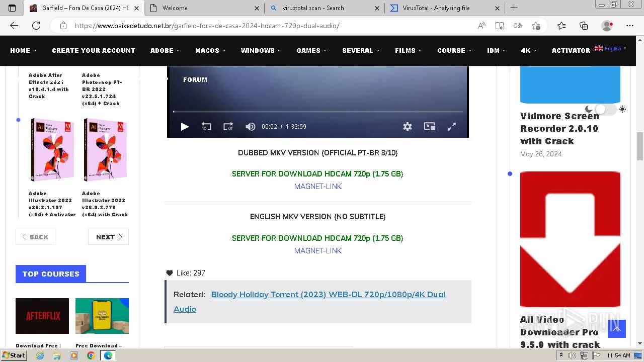Open the Favorites list

pyautogui.click(x=561, y=26)
